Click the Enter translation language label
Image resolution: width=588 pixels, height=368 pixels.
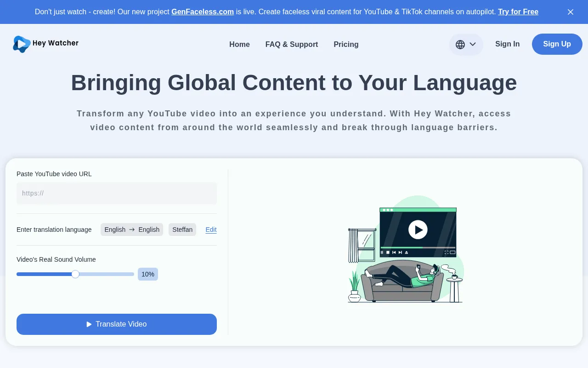tap(54, 230)
